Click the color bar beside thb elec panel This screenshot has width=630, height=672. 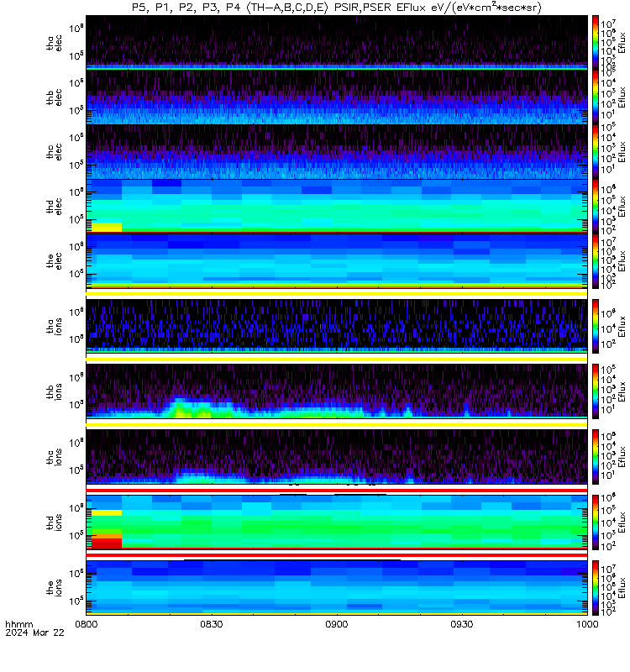coord(596,97)
